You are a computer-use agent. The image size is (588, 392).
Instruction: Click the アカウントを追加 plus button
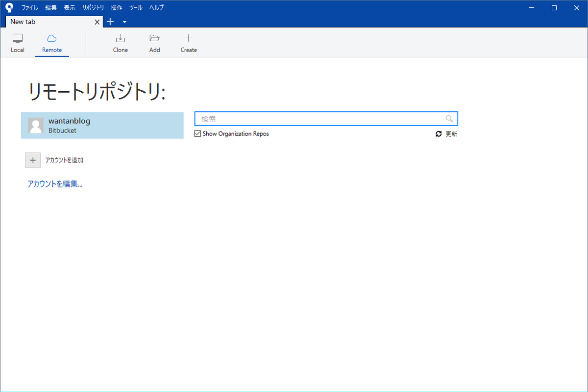32,160
